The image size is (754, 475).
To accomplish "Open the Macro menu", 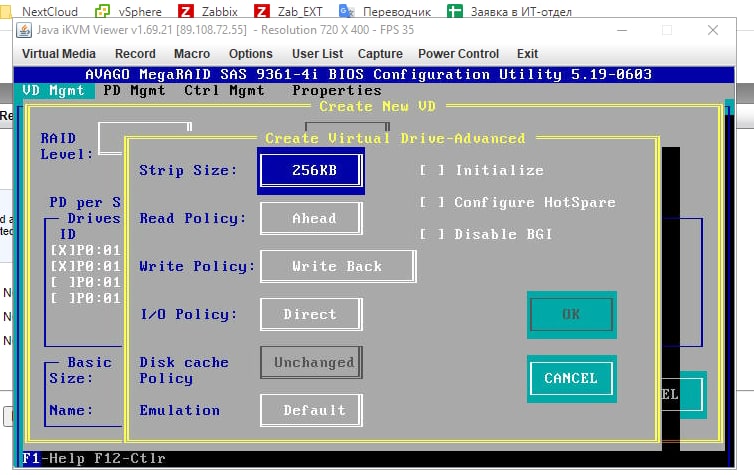I will pos(192,54).
